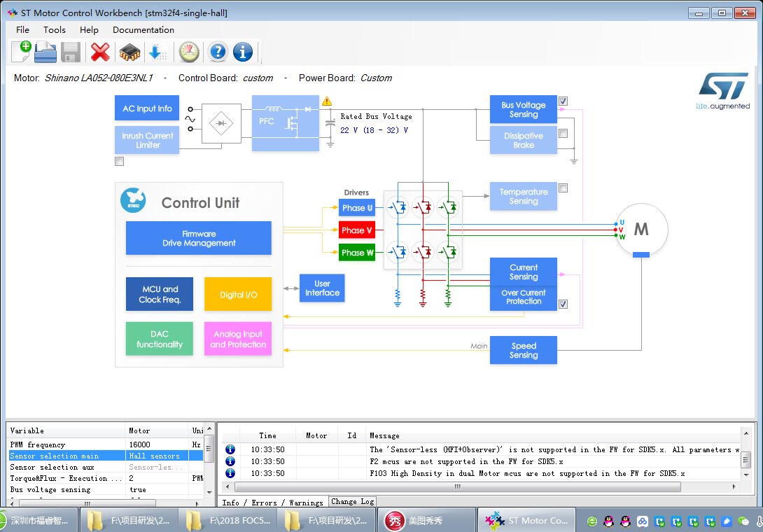Select the Sensor selection main row

(x=106, y=456)
